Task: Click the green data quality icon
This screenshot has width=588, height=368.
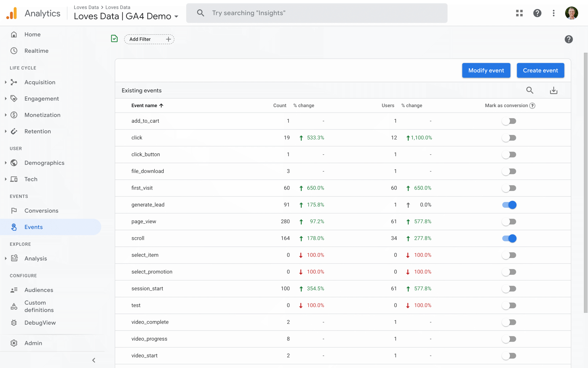Action: click(114, 39)
